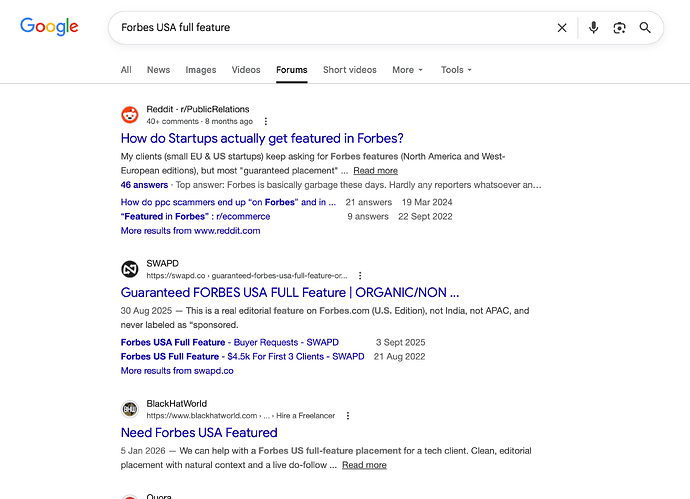Switch to the News tab
This screenshot has width=690, height=499.
(x=158, y=70)
